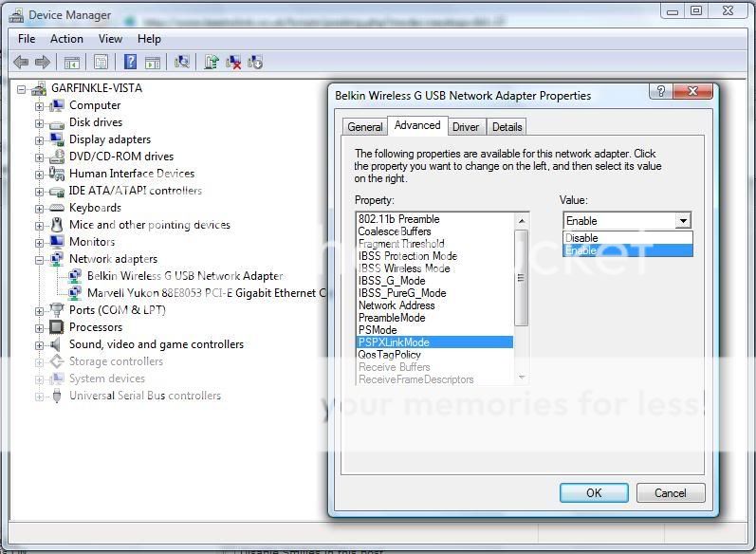The width and height of the screenshot is (756, 554).
Task: Collapse the Network adapters tree node
Action: tap(40, 259)
